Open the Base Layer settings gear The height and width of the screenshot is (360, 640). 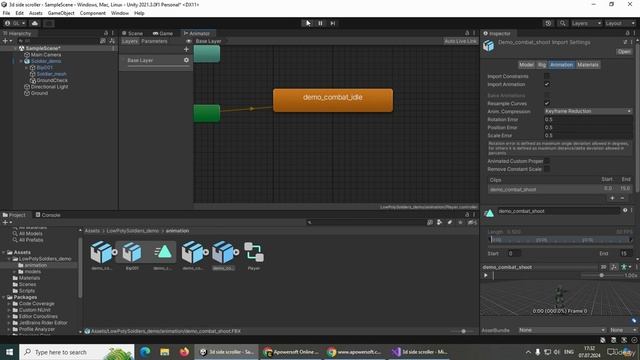point(186,60)
